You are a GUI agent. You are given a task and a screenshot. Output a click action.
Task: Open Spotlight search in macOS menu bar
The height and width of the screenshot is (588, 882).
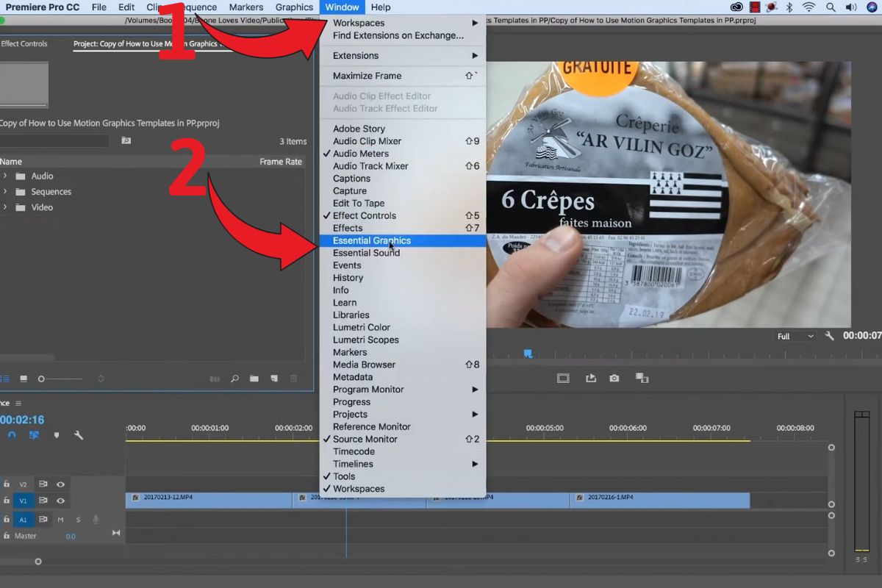(x=831, y=7)
